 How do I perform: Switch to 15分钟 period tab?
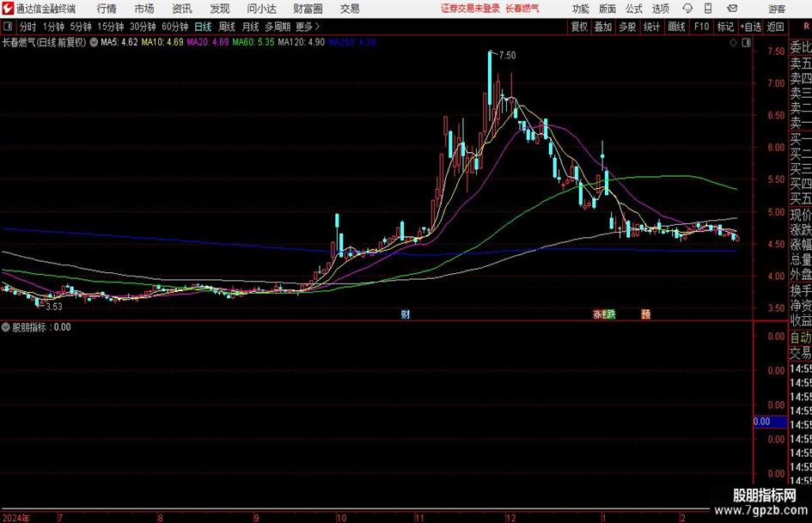point(111,27)
